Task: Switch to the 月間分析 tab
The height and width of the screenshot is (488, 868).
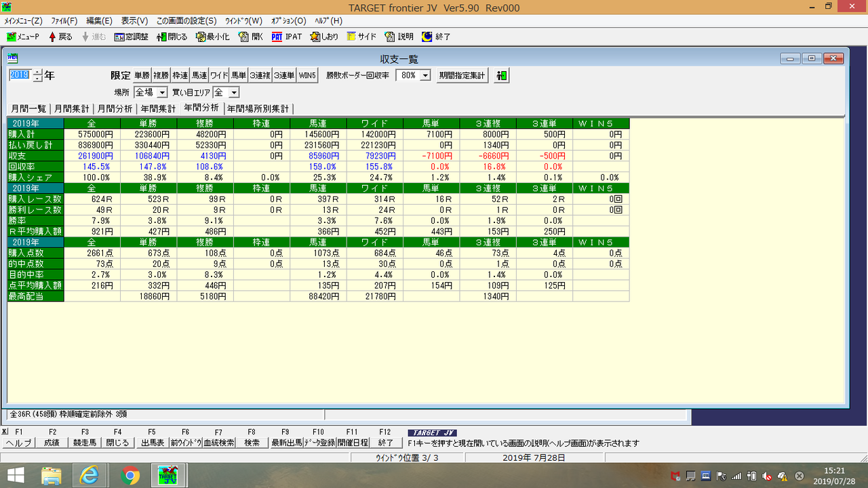Action: tap(115, 108)
